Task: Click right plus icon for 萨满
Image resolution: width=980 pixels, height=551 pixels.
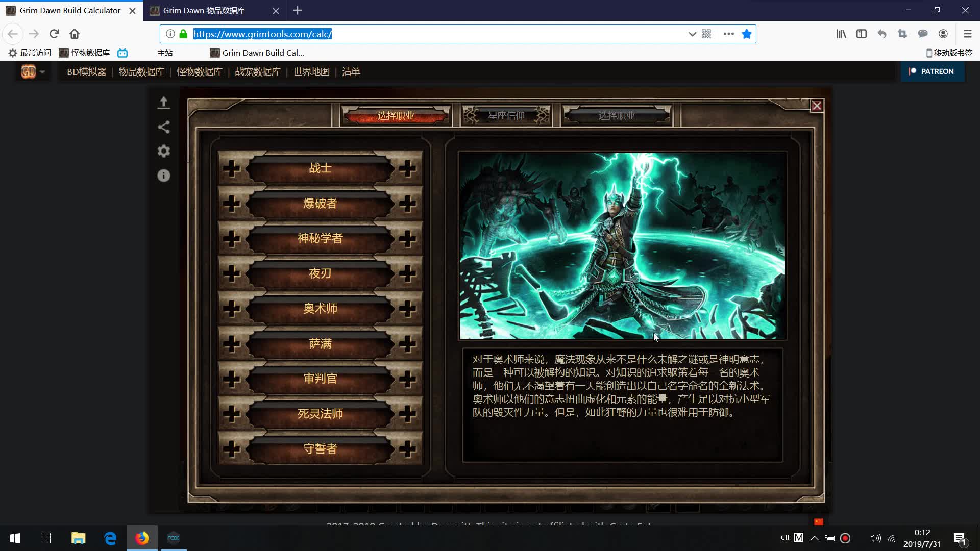Action: [407, 344]
